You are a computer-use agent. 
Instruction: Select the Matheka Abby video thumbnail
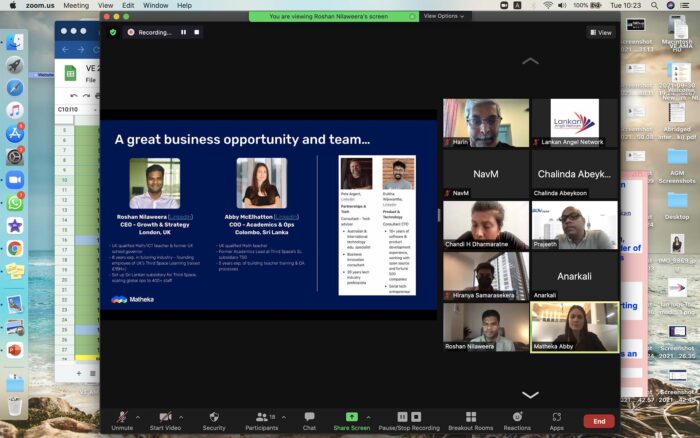point(574,327)
